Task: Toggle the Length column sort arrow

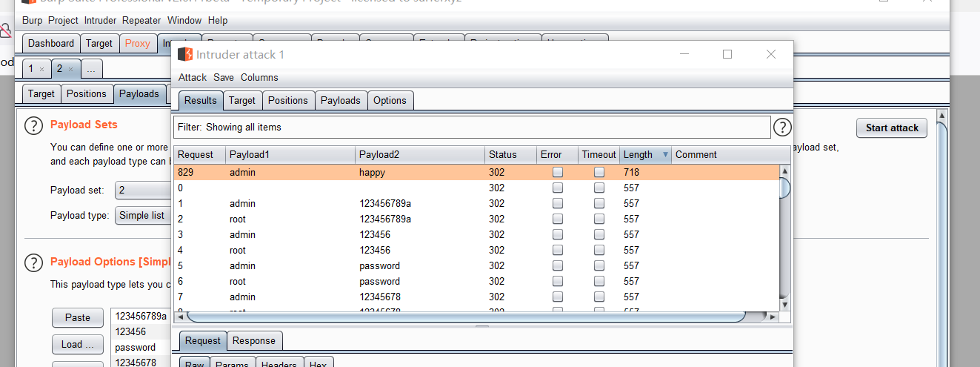Action: point(665,155)
